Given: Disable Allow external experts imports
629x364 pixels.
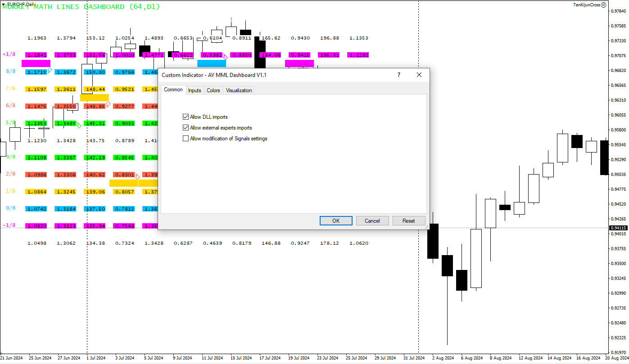Looking at the screenshot, I should pyautogui.click(x=186, y=128).
